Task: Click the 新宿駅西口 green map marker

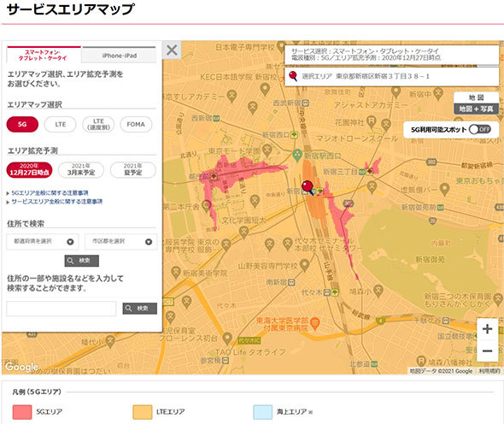Action: (297, 155)
